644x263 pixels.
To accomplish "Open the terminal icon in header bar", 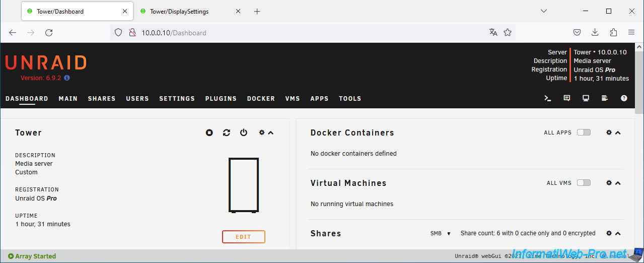I will coord(548,99).
